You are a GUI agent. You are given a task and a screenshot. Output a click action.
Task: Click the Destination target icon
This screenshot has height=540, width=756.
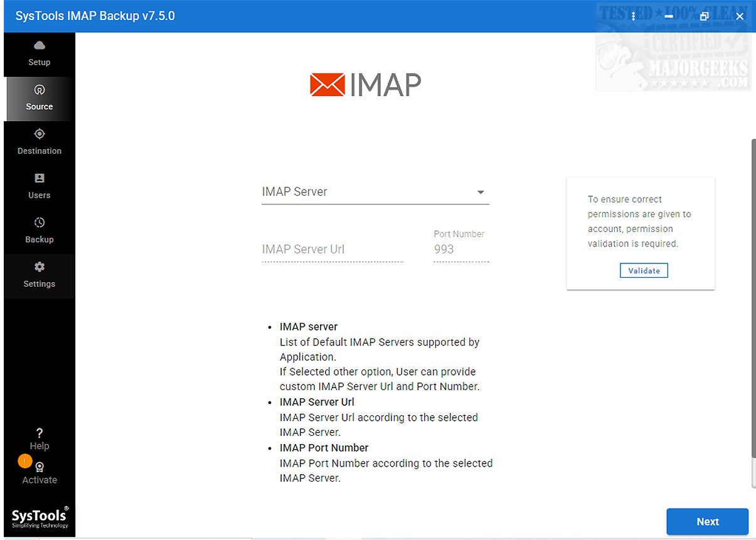[x=40, y=134]
